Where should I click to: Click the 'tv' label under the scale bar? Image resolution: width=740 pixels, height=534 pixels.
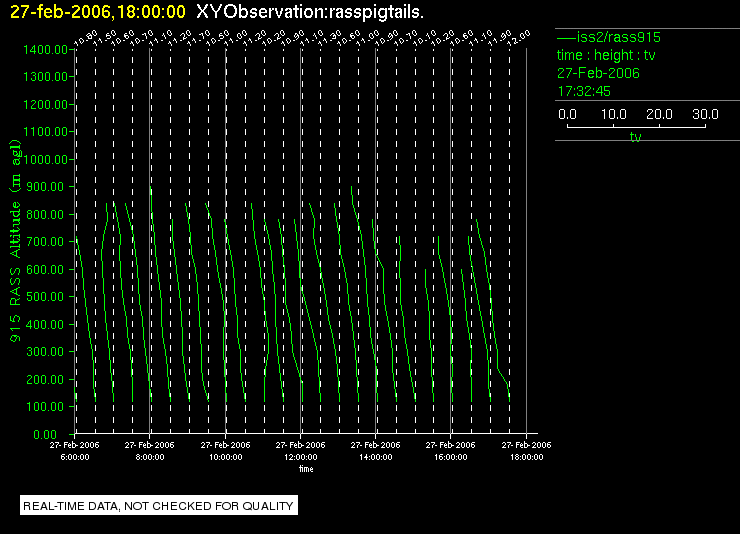[636, 137]
